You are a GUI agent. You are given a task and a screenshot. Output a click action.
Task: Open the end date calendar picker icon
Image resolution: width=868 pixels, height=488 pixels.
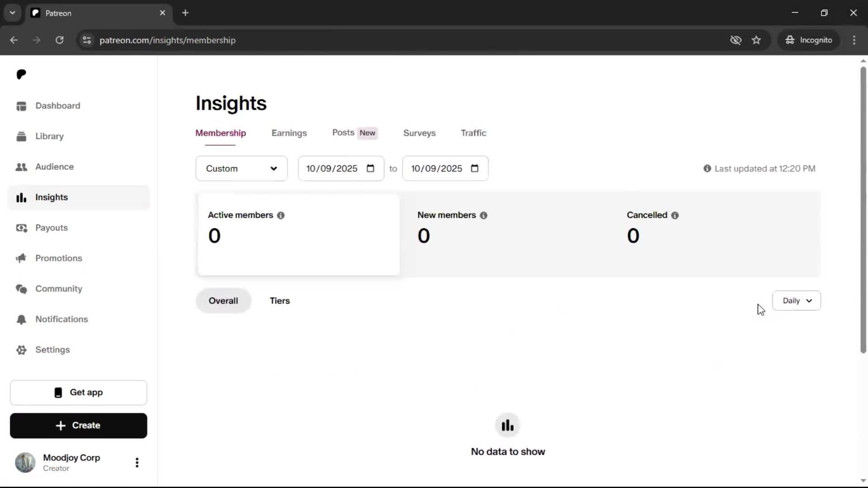click(x=475, y=169)
